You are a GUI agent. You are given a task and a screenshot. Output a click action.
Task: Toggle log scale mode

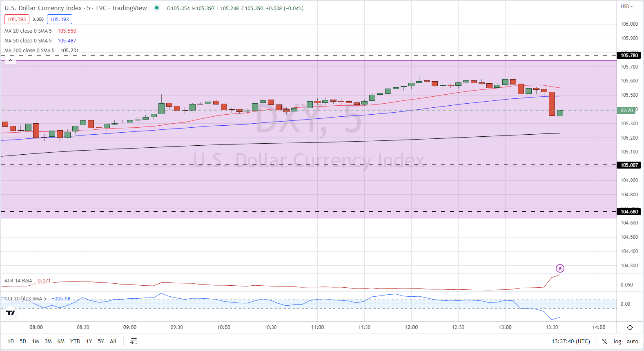(617, 341)
